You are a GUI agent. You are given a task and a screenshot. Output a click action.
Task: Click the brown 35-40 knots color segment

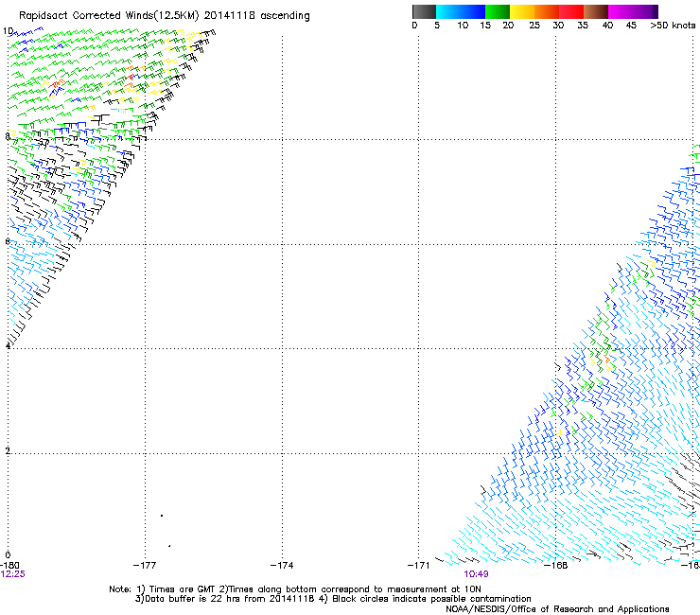(596, 11)
